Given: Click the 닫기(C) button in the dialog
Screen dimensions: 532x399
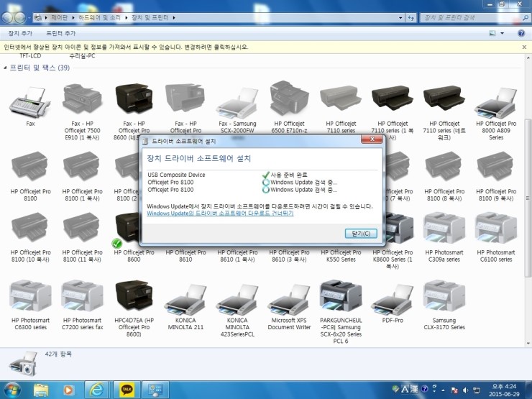Looking at the screenshot, I should [361, 234].
